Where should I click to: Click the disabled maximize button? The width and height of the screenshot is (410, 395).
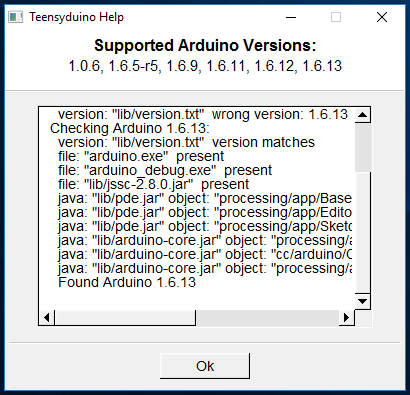[x=336, y=17]
